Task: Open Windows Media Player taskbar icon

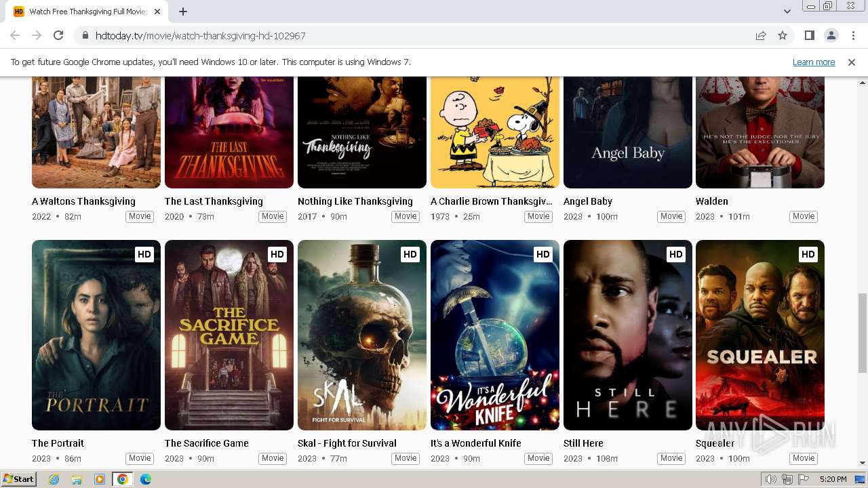Action: 100,479
